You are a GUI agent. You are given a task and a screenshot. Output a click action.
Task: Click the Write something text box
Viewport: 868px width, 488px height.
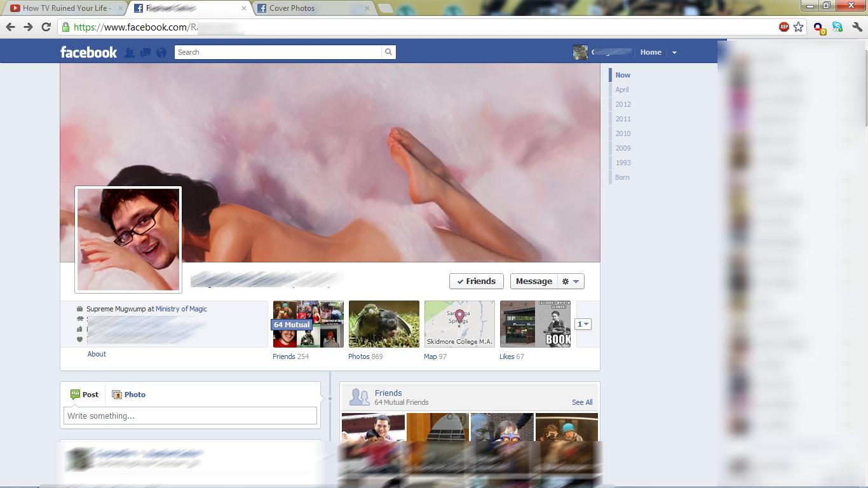click(x=190, y=416)
